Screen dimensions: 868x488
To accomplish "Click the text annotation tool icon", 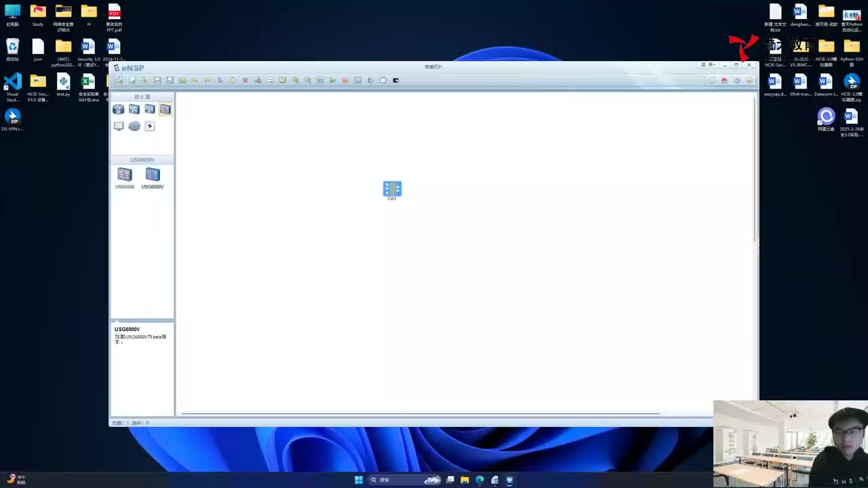I will click(270, 80).
